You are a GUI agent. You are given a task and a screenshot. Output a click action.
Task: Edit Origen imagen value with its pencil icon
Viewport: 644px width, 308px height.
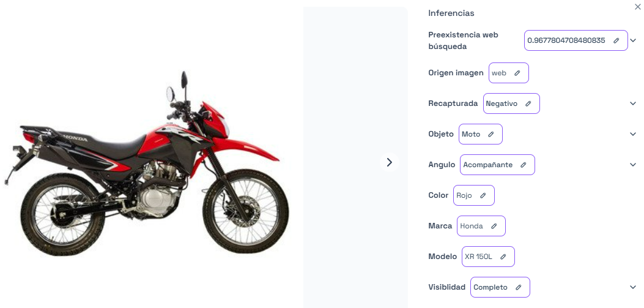pos(517,73)
